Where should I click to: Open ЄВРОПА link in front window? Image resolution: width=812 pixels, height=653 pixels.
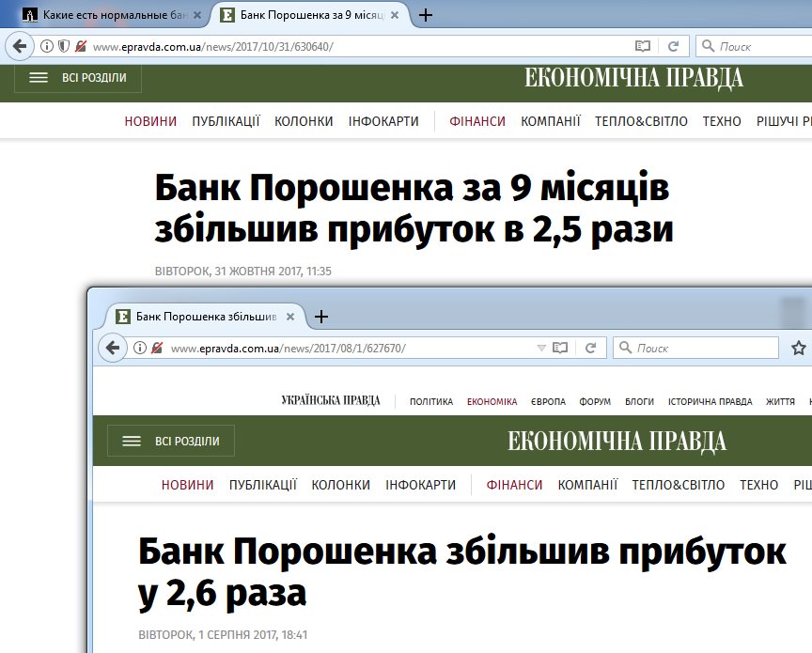548,401
